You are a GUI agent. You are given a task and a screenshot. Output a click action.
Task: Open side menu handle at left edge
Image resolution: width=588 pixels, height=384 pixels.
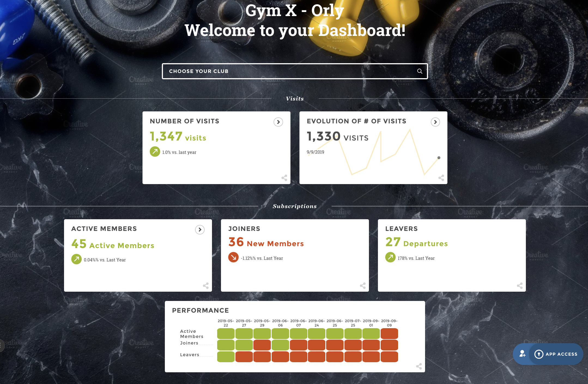[x=1, y=346]
